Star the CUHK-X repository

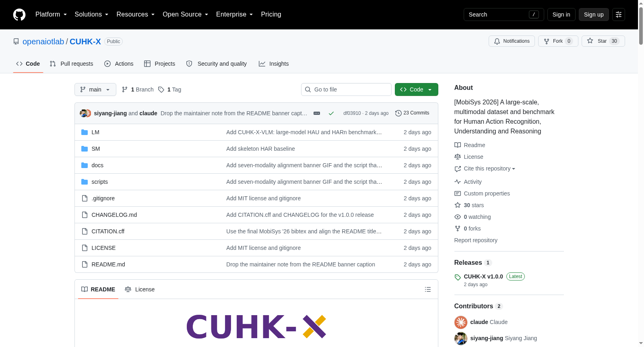click(x=603, y=41)
